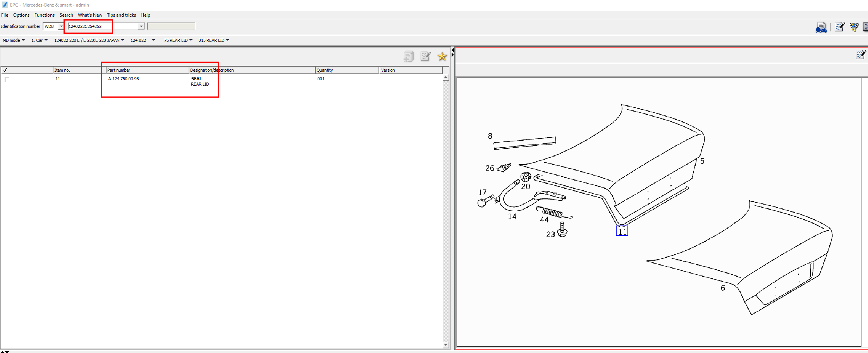The width and height of the screenshot is (868, 353).
Task: Click the checkmark column header
Action: (5, 70)
